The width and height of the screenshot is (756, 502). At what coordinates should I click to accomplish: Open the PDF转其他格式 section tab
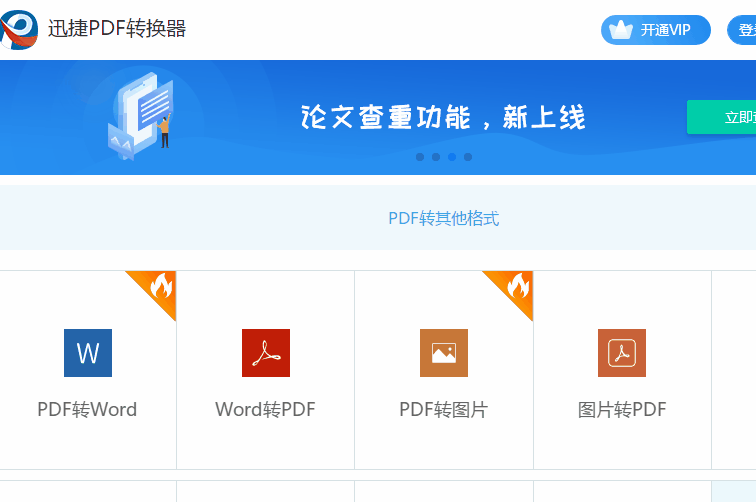[444, 218]
